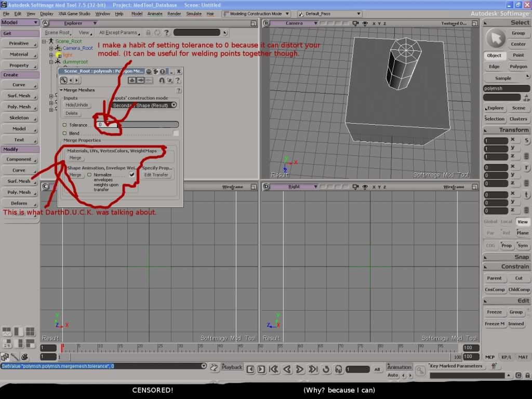
Task: Open the Model module dropdown
Action: (20, 23)
